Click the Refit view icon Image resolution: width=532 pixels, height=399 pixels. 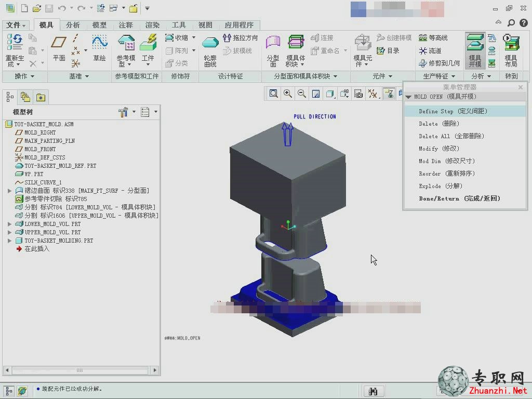point(273,94)
